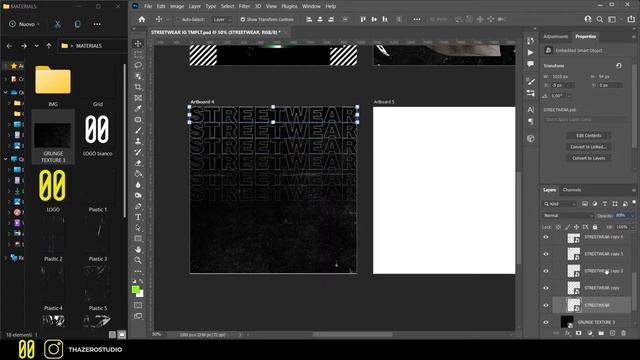Image resolution: width=640 pixels, height=360 pixels.
Task: Click Convert to Layers button
Action: tap(589, 158)
